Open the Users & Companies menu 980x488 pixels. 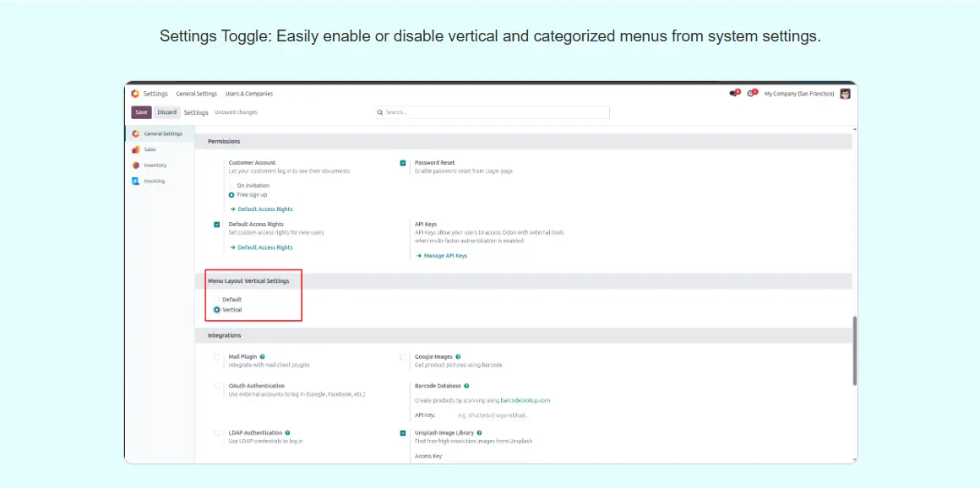click(248, 94)
